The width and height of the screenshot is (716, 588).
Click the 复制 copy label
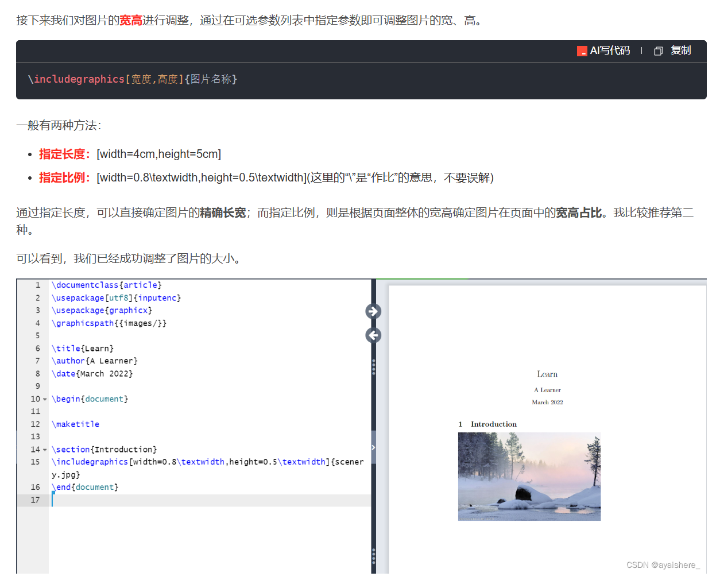point(682,51)
